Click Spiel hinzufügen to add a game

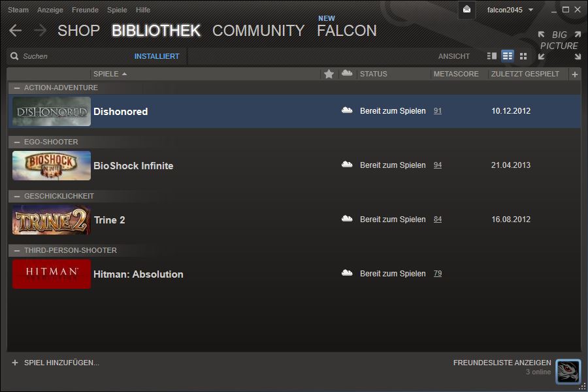pyautogui.click(x=61, y=363)
